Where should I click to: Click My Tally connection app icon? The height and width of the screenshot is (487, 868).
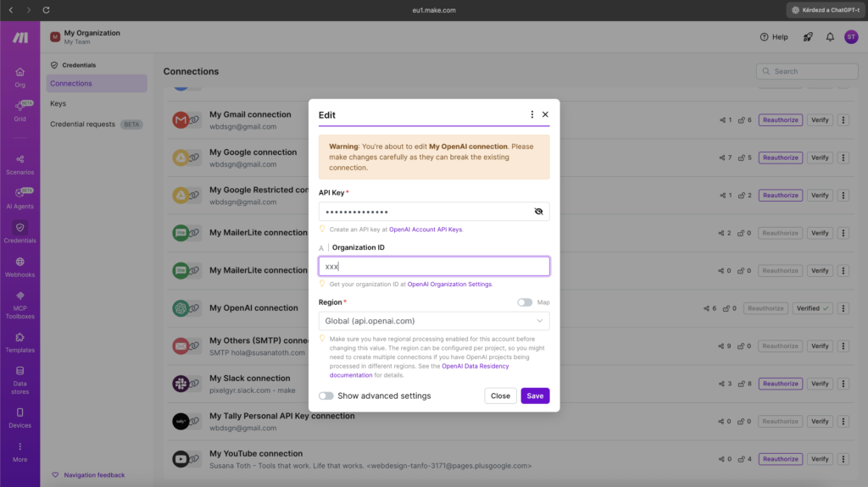(x=181, y=421)
